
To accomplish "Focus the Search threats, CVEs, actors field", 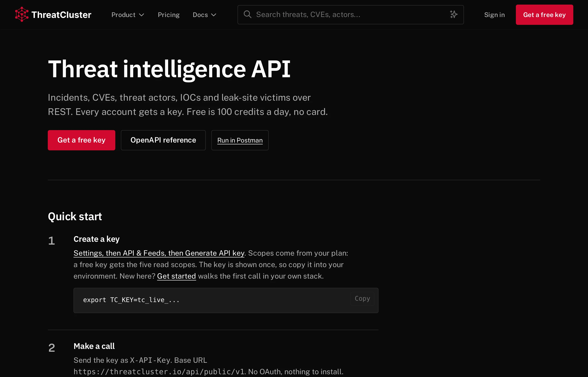I will point(351,15).
